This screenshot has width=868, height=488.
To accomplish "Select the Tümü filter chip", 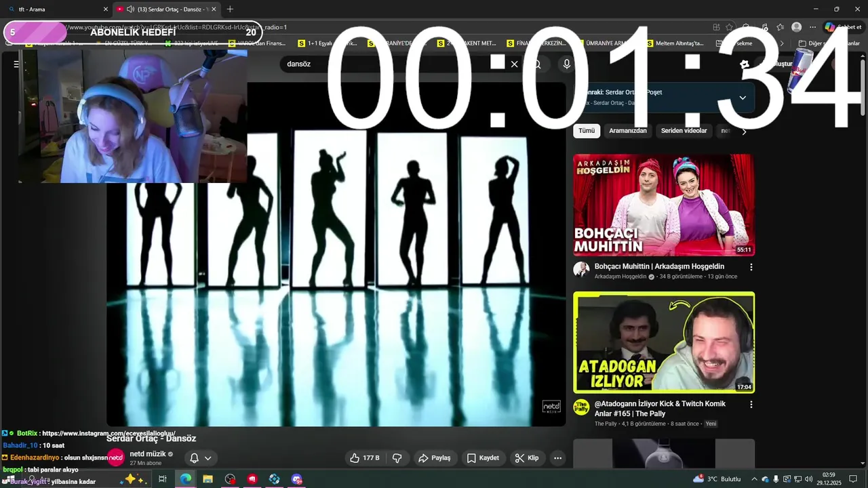I will click(x=587, y=131).
